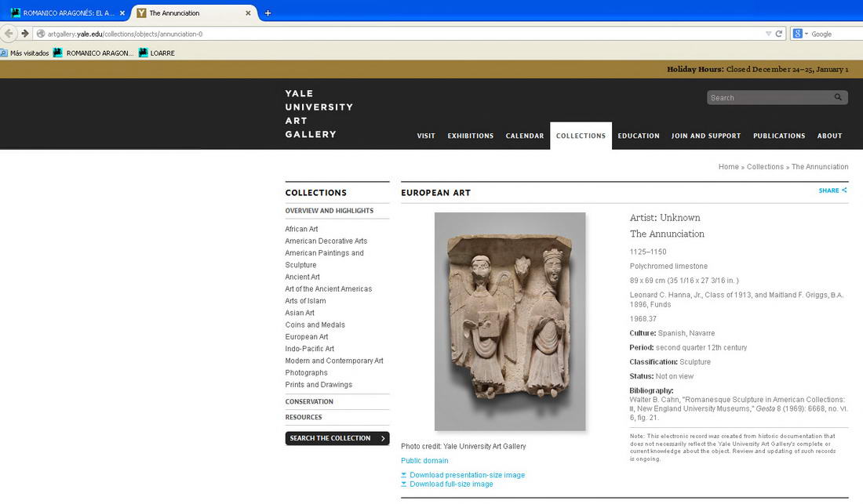Select The Annunciation browser tab

click(x=195, y=13)
